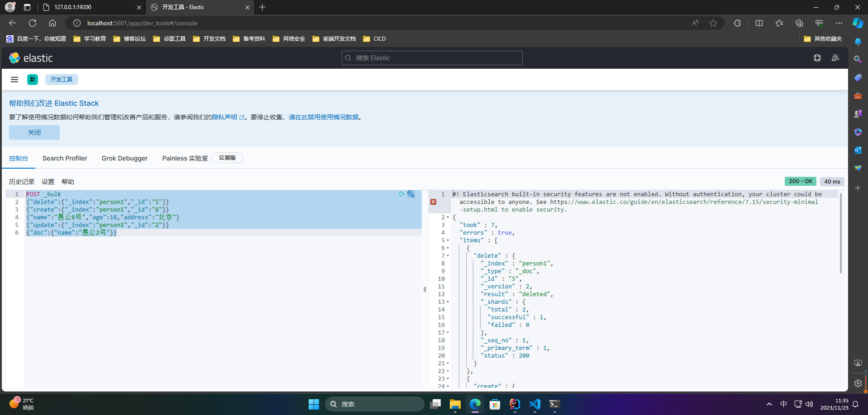Open the collections icon in browser toolbar
The height and width of the screenshot is (415, 868).
799,23
